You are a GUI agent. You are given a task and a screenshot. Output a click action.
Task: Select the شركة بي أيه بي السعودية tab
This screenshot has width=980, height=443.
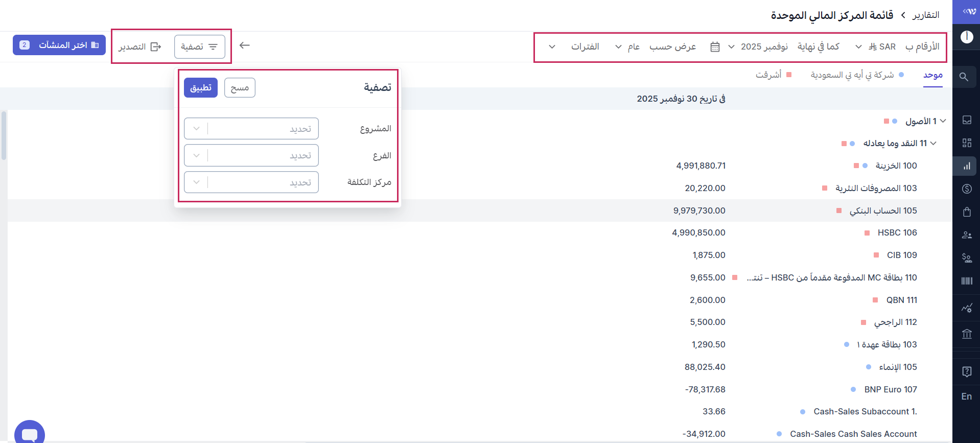point(852,75)
